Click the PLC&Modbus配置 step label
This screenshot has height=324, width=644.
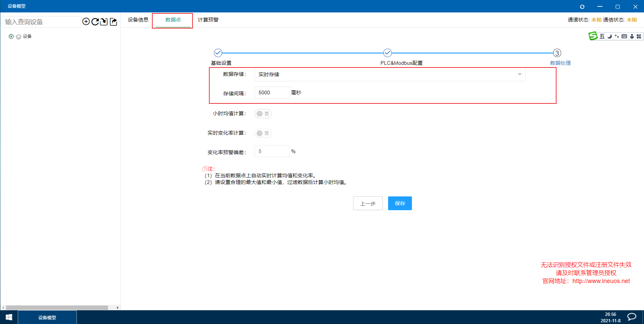point(401,63)
